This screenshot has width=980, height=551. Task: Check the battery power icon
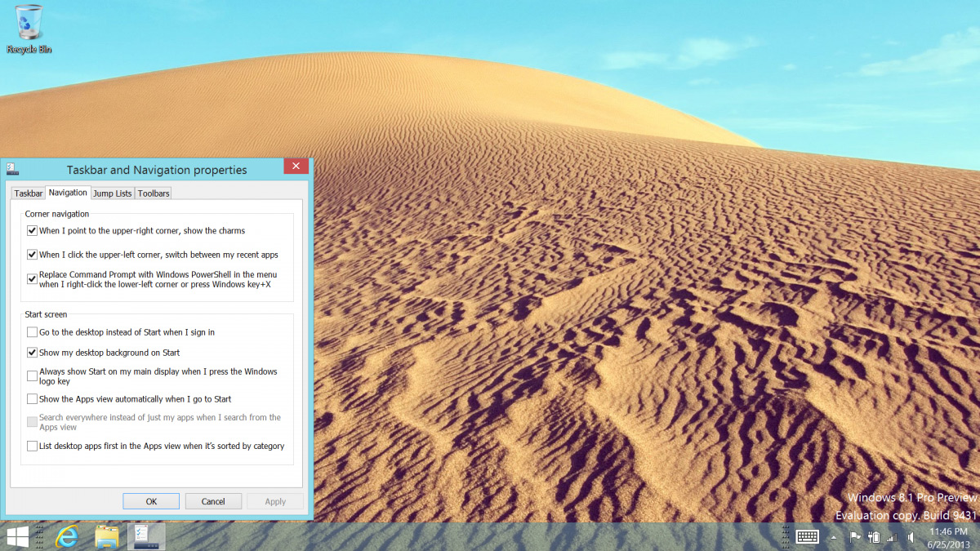(874, 537)
